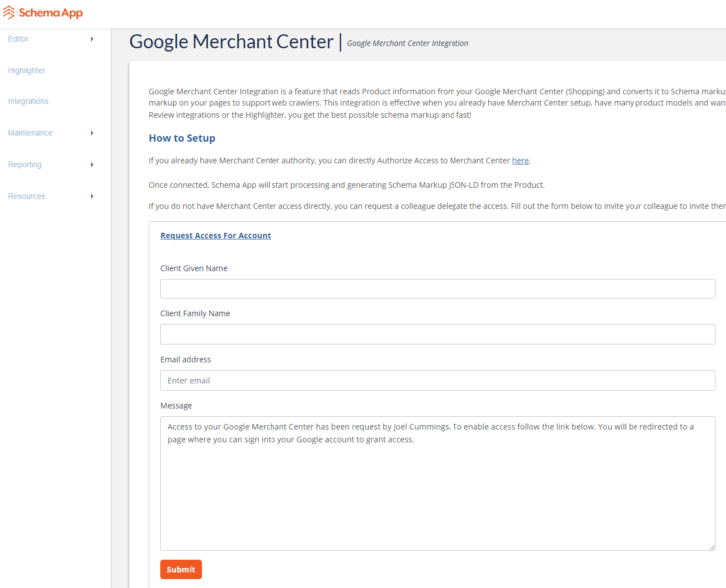The height and width of the screenshot is (588, 726).
Task: Focus the Client Given Name field
Action: pos(438,289)
